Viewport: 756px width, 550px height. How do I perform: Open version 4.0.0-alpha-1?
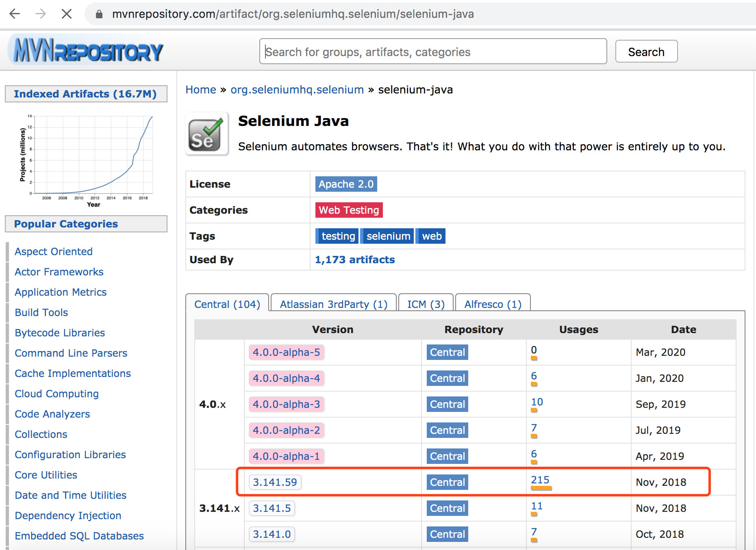coord(287,456)
